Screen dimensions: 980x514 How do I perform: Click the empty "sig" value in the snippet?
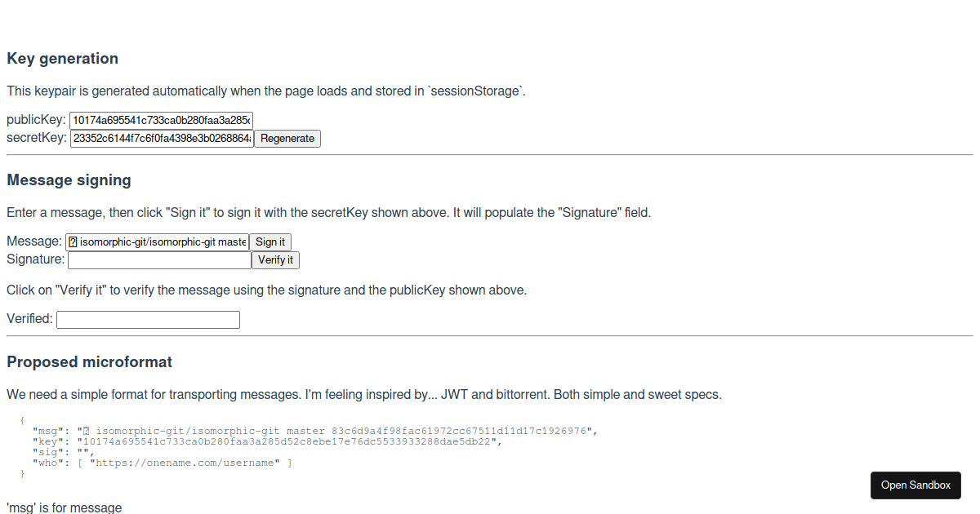(x=82, y=452)
